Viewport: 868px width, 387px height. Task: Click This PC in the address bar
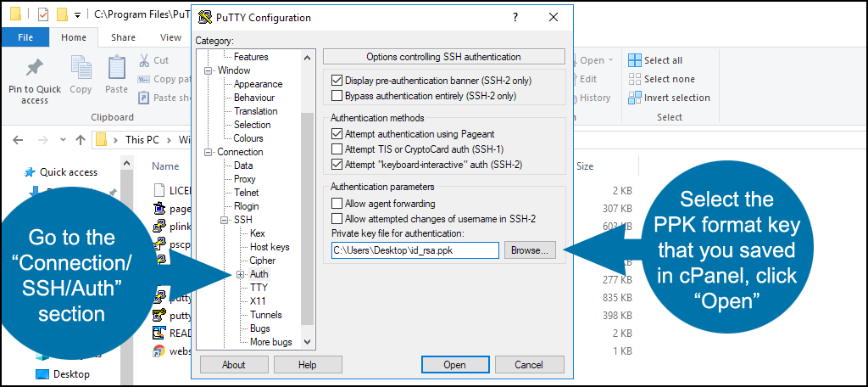pos(142,140)
